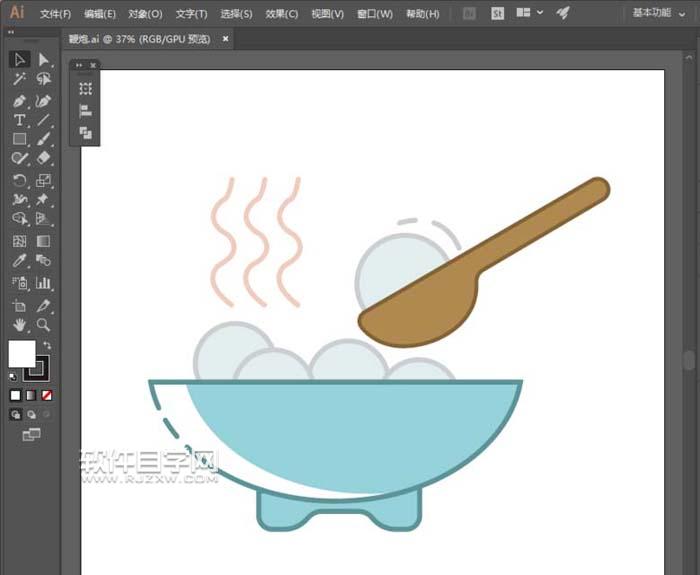Screen dimensions: 700x575
Task: Select the Hand tool
Action: (20, 325)
